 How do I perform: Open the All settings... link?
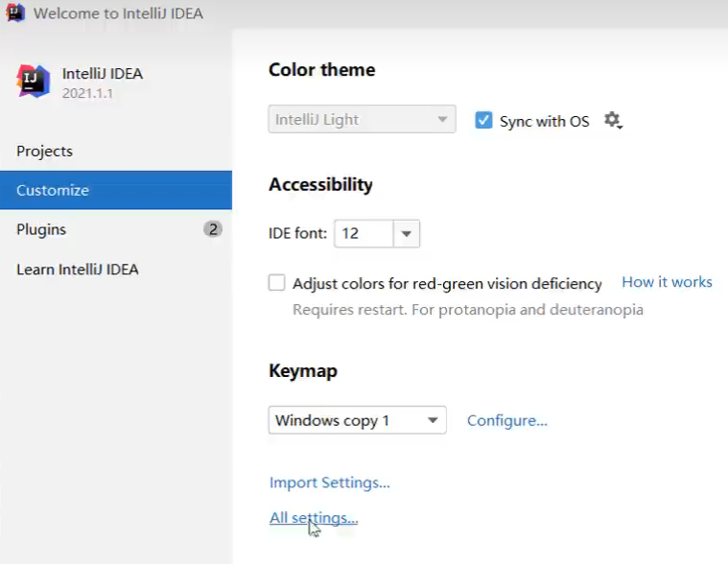click(x=314, y=518)
